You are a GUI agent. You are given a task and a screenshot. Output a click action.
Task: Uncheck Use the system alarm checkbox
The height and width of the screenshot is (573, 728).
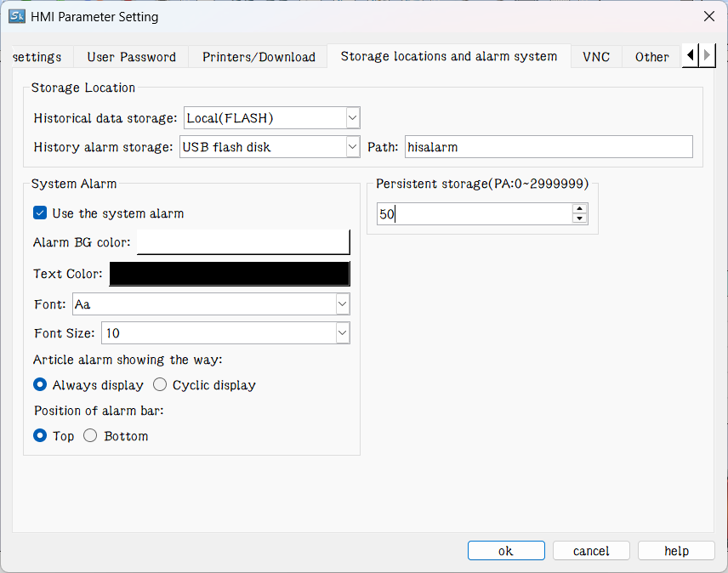(x=40, y=213)
